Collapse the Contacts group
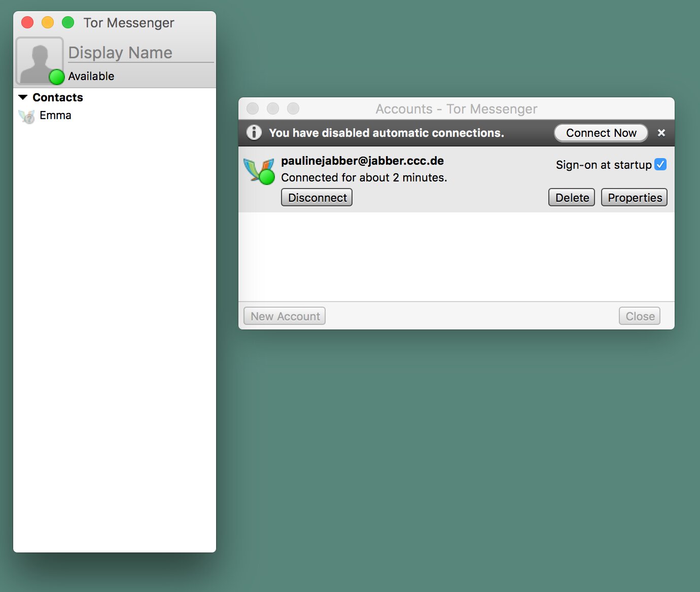 point(23,97)
